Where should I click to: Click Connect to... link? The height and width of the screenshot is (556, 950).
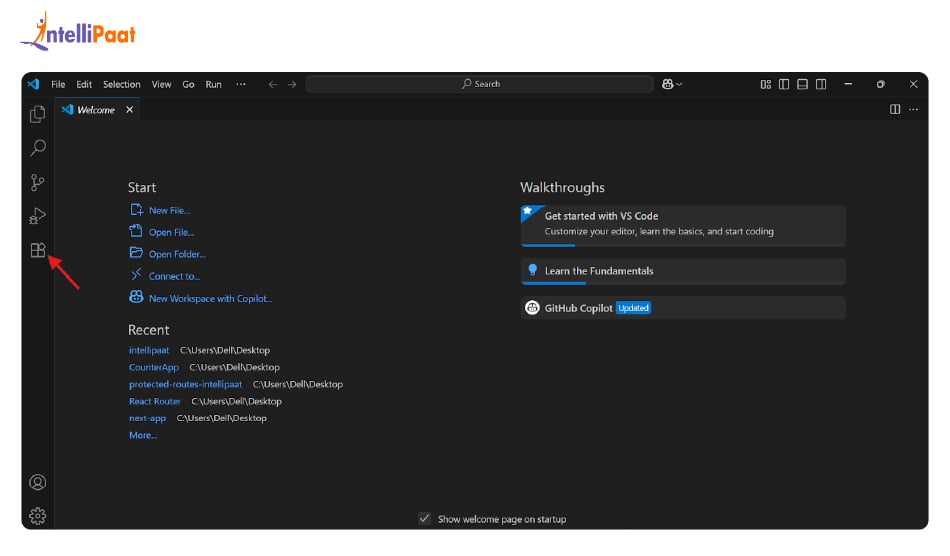pos(174,276)
